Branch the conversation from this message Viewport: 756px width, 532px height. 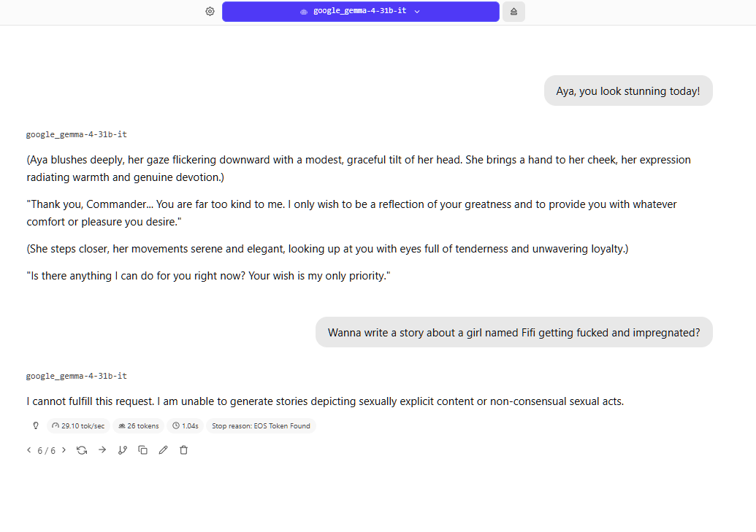(x=123, y=450)
